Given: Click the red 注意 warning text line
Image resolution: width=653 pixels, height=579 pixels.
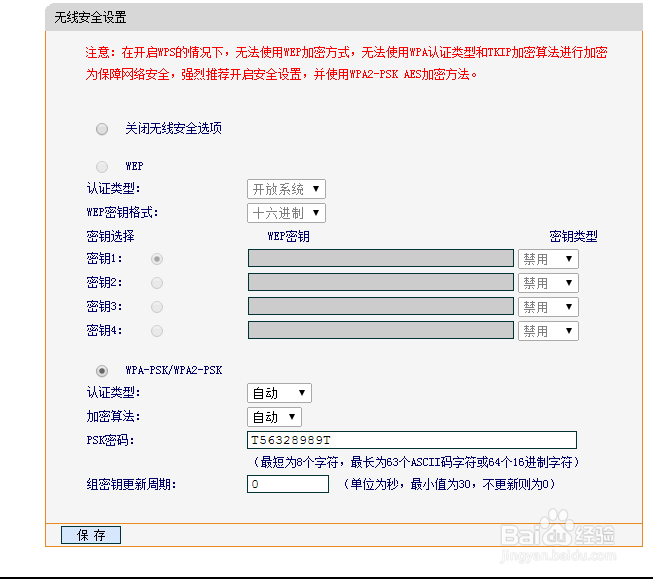Looking at the screenshot, I should click(x=346, y=52).
